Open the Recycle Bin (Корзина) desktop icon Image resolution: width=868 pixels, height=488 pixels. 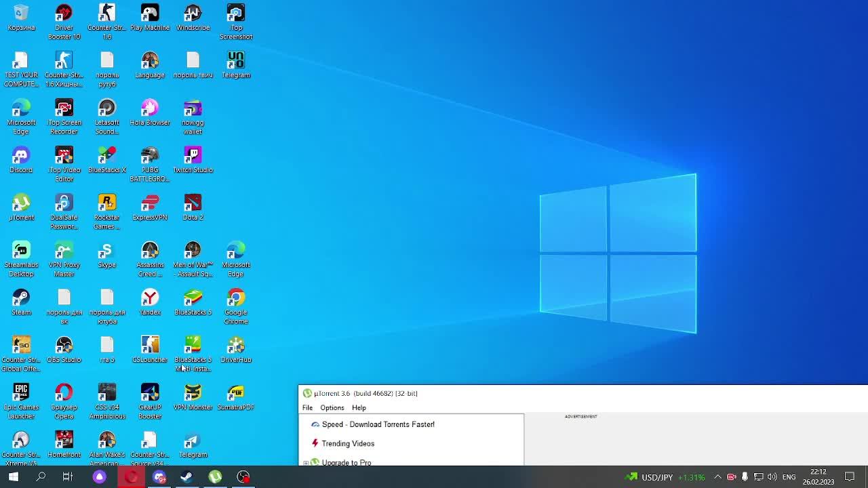pyautogui.click(x=21, y=18)
